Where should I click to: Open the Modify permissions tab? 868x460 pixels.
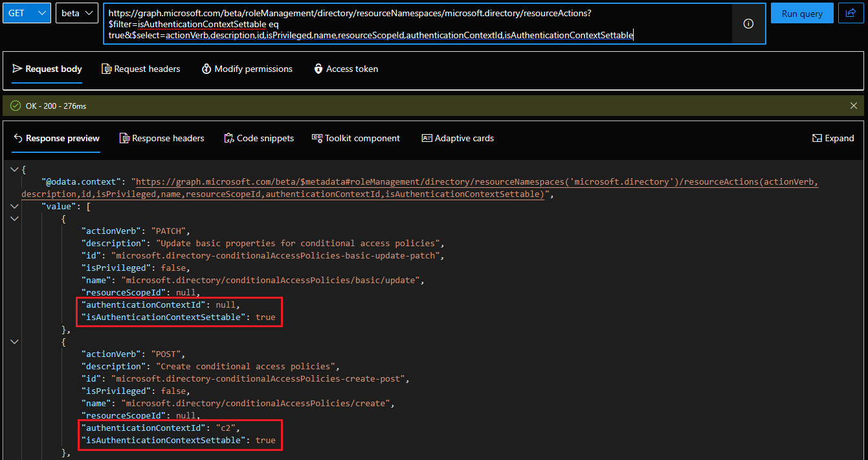247,69
